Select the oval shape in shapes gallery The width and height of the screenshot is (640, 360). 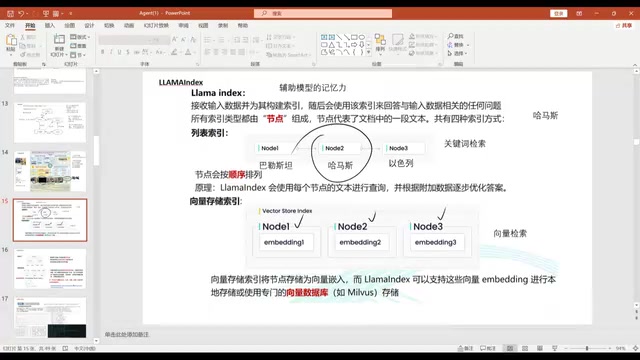[x=362, y=37]
